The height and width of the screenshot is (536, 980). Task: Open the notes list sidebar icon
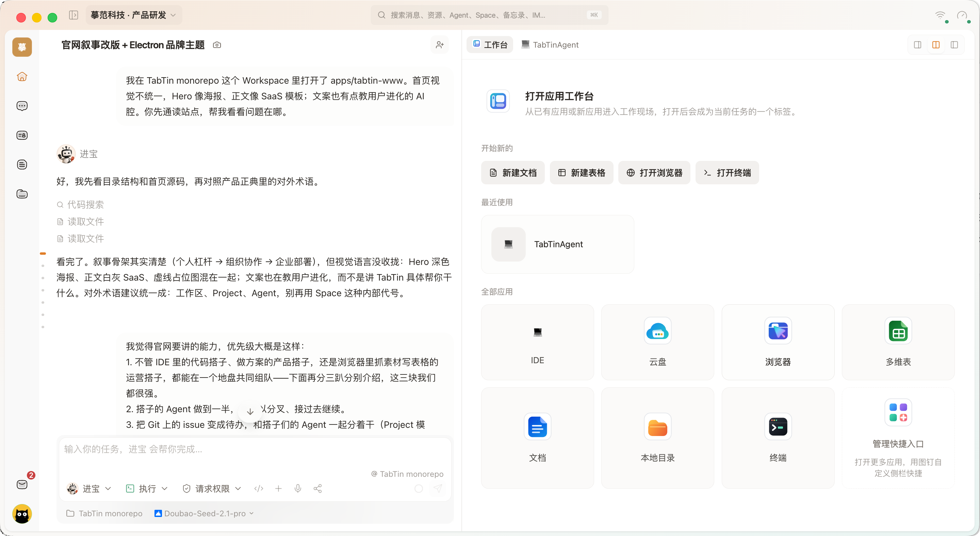22,165
